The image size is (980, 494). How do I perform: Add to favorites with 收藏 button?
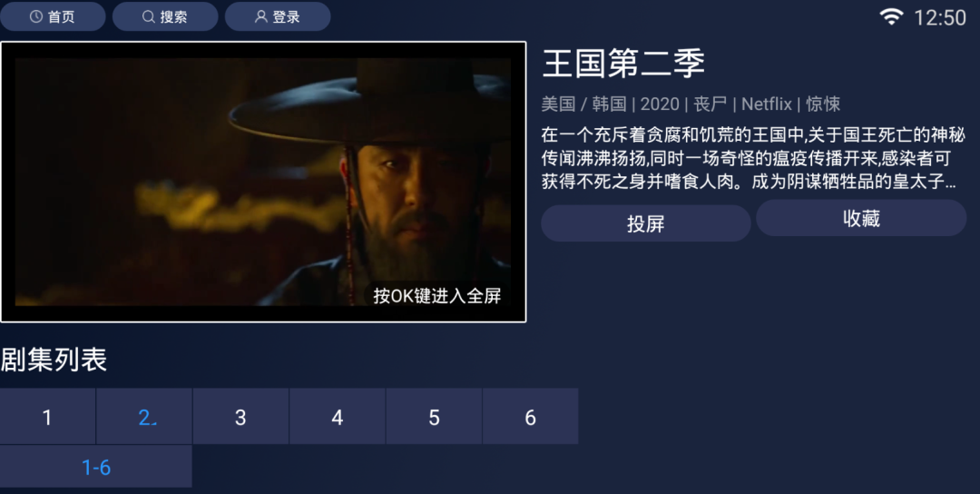tap(861, 218)
